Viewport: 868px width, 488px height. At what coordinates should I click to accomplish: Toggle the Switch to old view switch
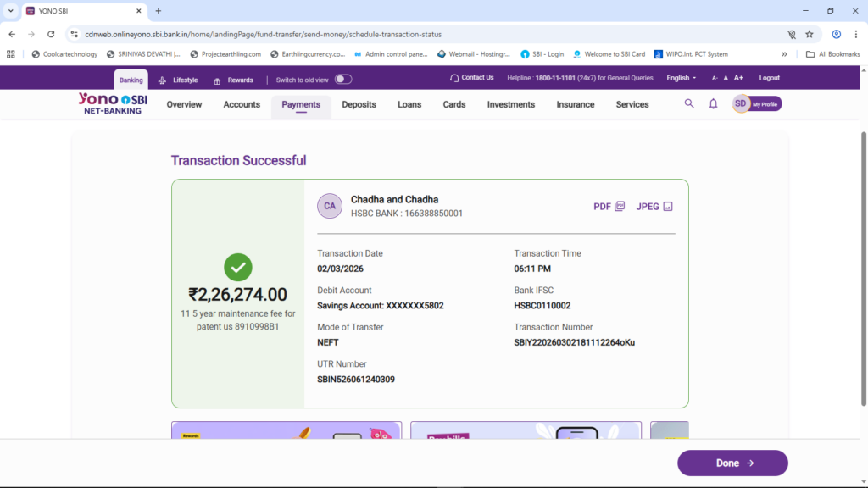(343, 79)
